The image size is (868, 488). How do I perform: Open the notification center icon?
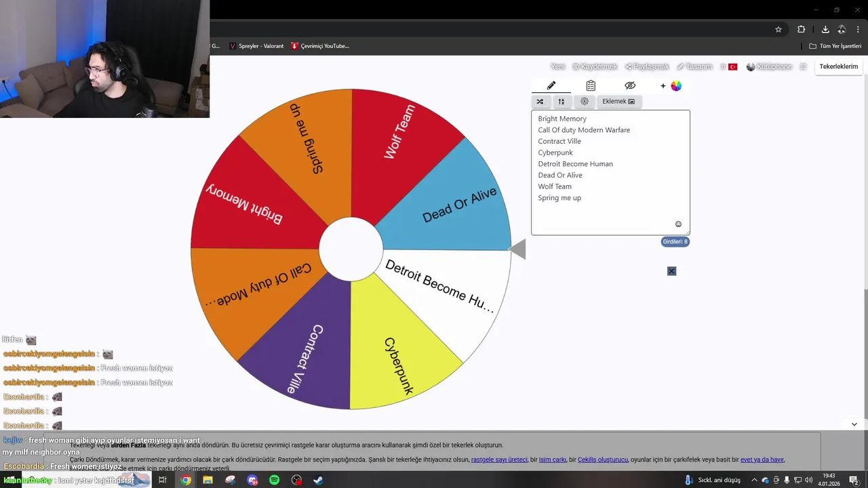pyautogui.click(x=854, y=480)
